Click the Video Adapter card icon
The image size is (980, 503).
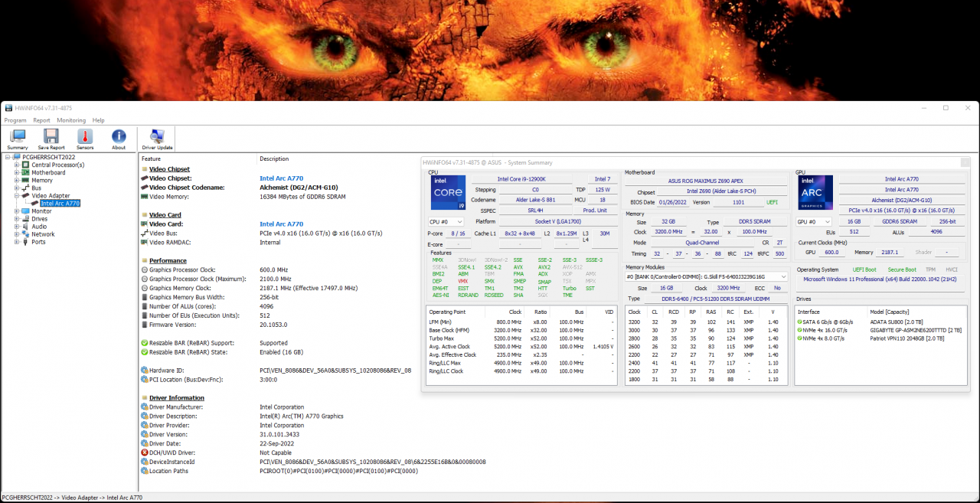tap(26, 196)
